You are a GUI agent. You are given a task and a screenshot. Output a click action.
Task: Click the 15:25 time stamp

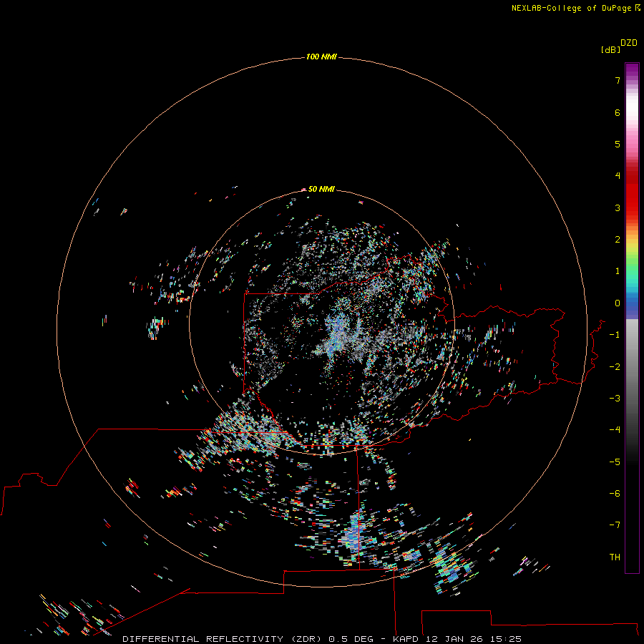[506, 639]
